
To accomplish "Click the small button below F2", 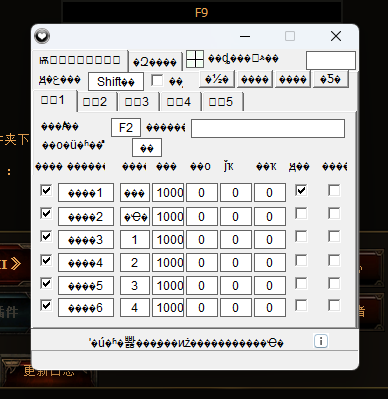I will point(147,148).
